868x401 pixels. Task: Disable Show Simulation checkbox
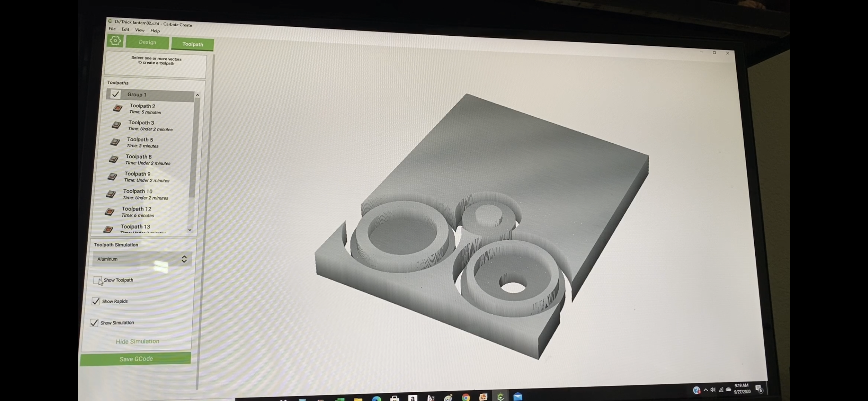pyautogui.click(x=94, y=323)
